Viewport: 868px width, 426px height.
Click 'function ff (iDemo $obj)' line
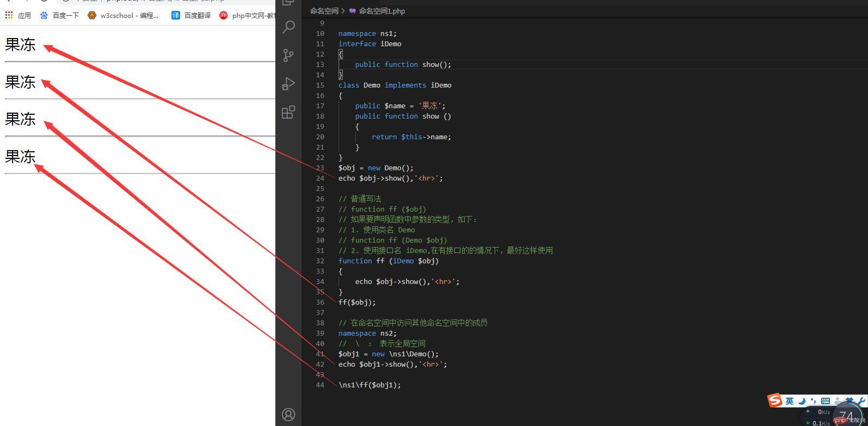389,261
